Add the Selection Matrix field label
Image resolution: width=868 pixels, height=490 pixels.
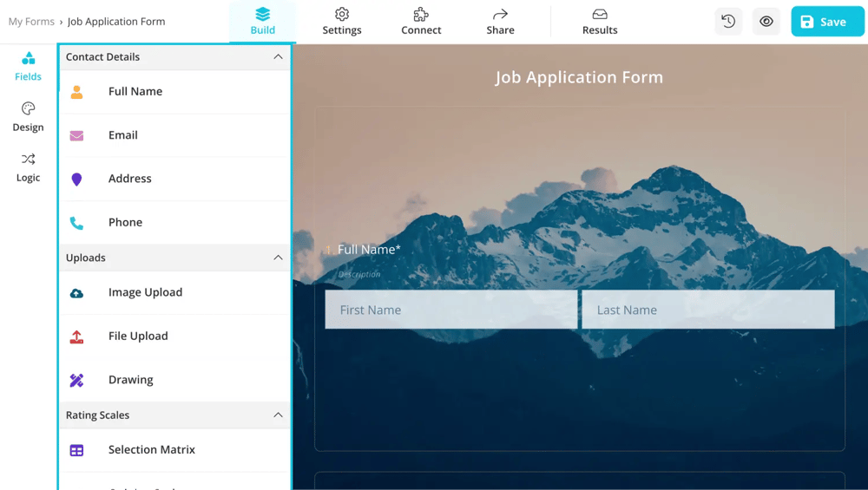tap(152, 449)
